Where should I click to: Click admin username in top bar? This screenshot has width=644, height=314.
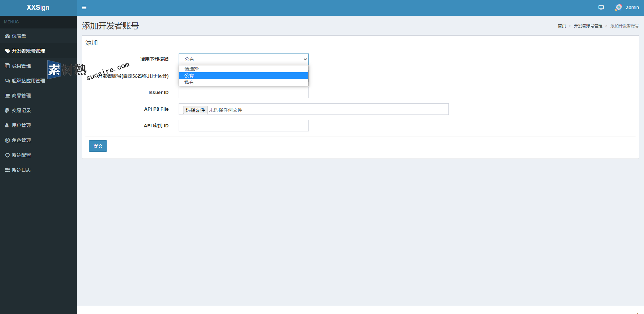pyautogui.click(x=632, y=7)
